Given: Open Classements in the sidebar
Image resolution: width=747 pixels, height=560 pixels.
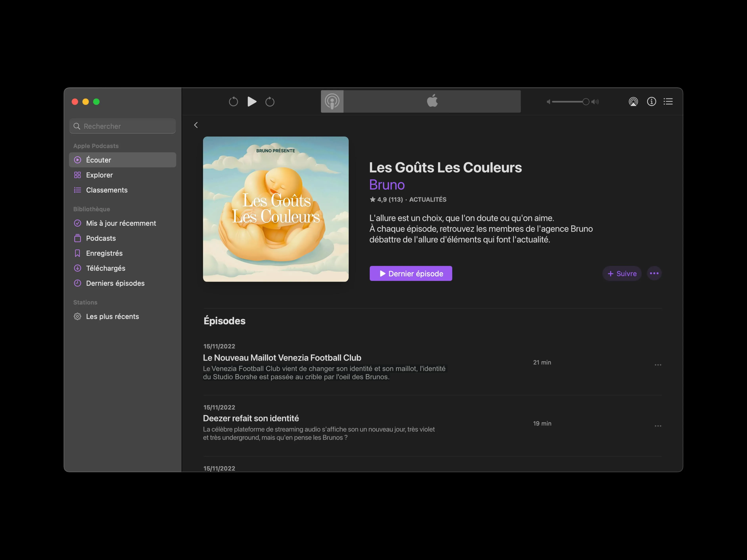Looking at the screenshot, I should tap(107, 190).
